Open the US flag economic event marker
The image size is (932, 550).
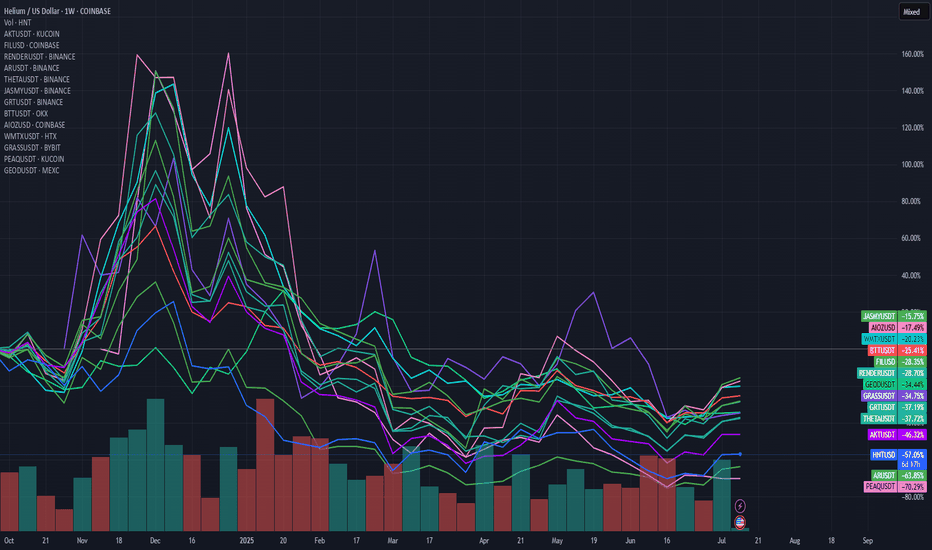(x=740, y=522)
